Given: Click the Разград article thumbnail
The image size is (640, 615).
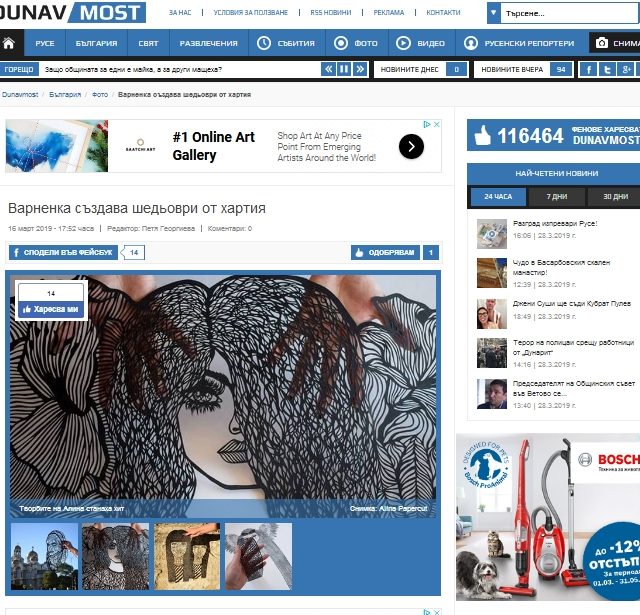Looking at the screenshot, I should (492, 233).
